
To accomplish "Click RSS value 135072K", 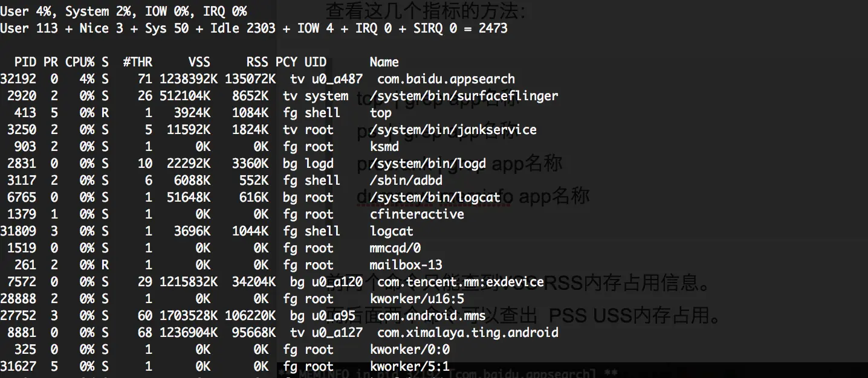I will 250,79.
